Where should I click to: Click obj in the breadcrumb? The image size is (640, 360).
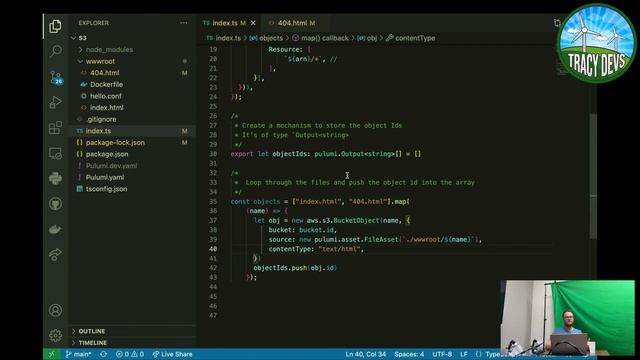[x=371, y=38]
